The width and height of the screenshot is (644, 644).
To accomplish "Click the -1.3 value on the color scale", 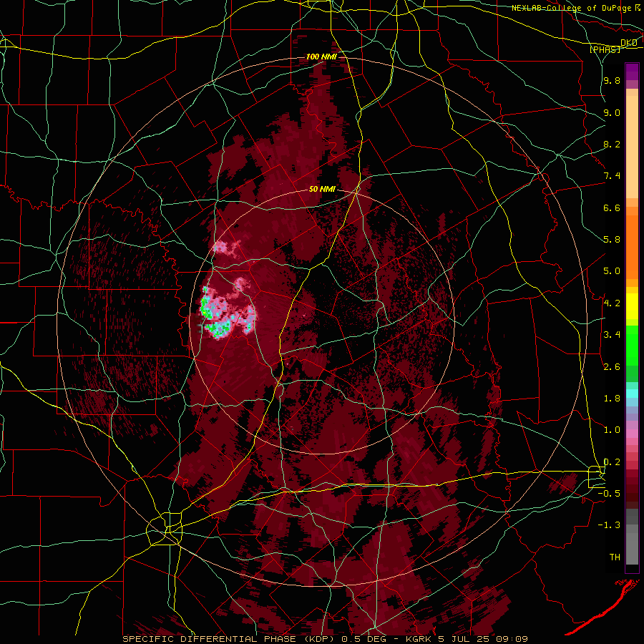I will (x=609, y=525).
